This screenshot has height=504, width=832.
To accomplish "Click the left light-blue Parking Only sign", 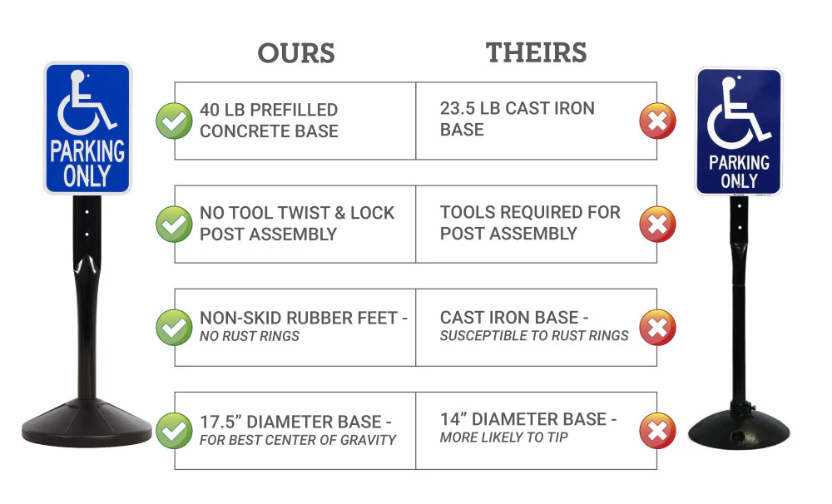I will pos(87,127).
